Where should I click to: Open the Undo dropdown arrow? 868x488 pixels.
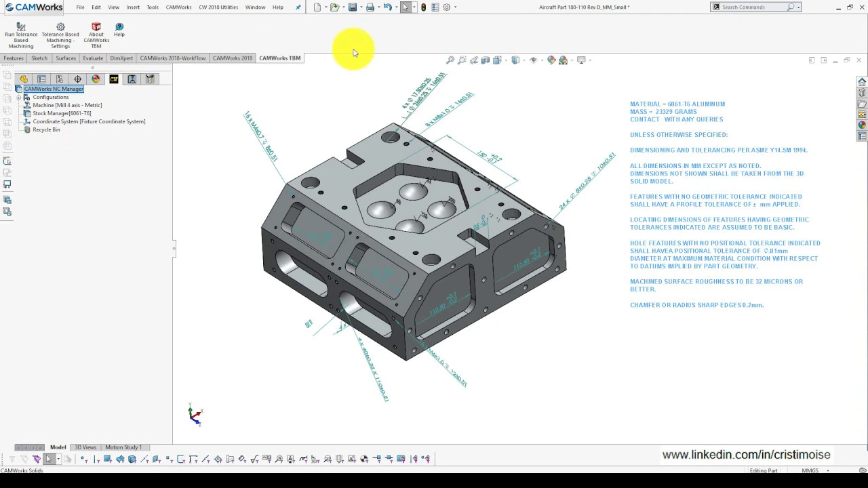tap(396, 7)
